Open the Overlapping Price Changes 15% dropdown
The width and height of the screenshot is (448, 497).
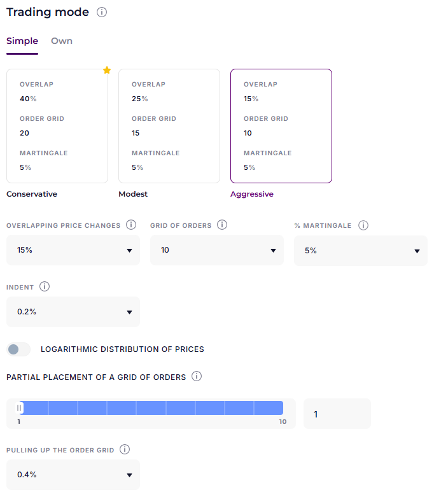73,250
